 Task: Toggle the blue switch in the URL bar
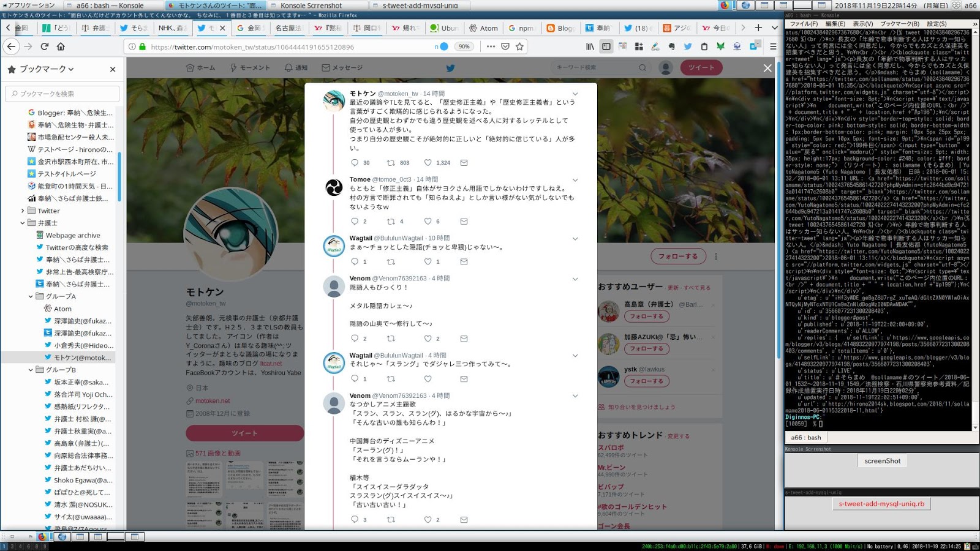click(x=443, y=47)
